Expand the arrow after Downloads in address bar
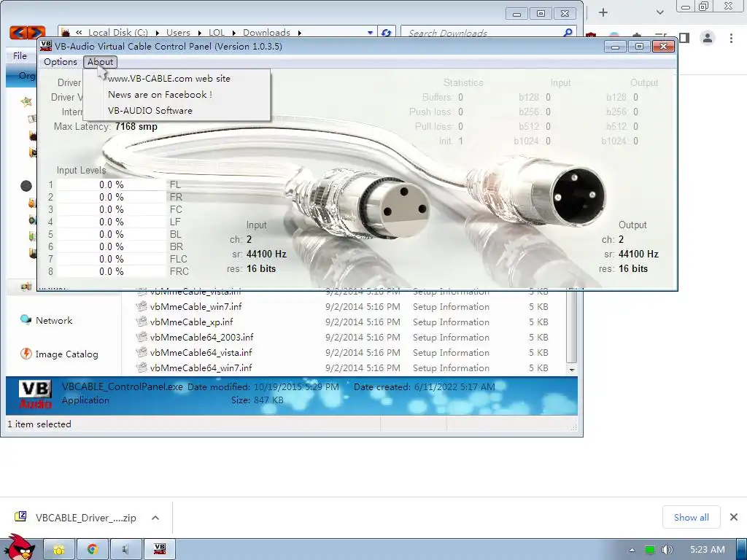 300,32
